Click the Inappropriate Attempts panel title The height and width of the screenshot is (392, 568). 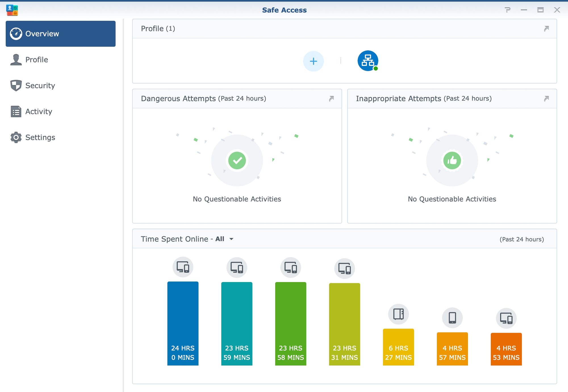424,99
